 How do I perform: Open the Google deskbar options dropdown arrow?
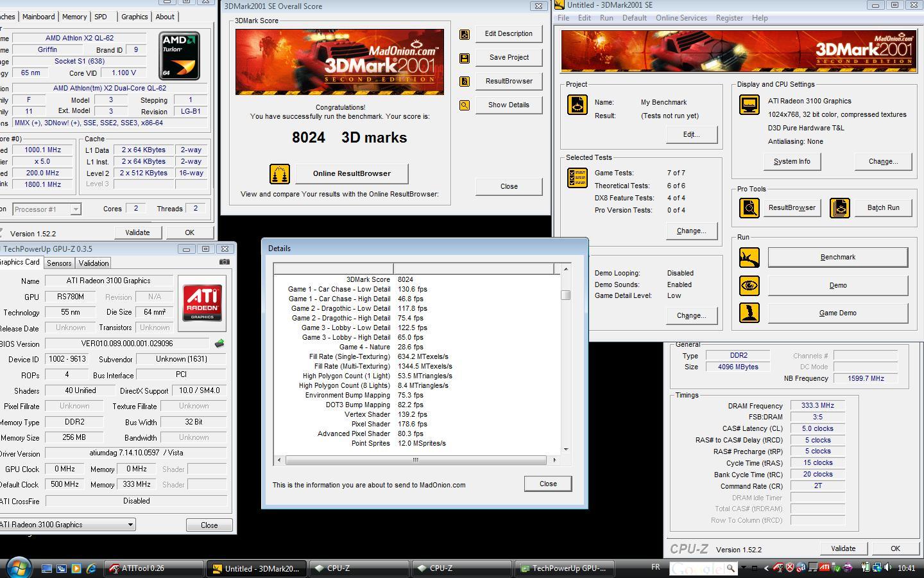point(744,568)
